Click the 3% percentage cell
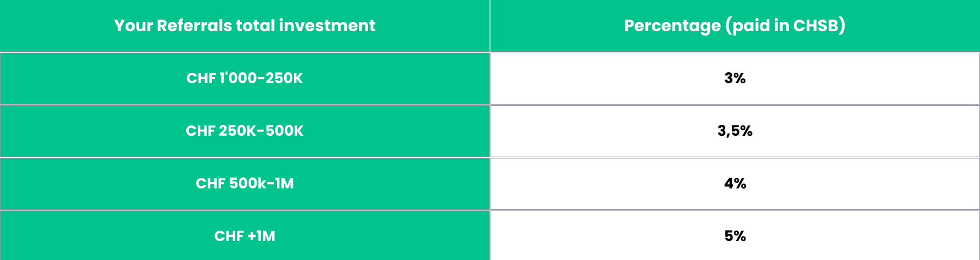 click(x=734, y=78)
